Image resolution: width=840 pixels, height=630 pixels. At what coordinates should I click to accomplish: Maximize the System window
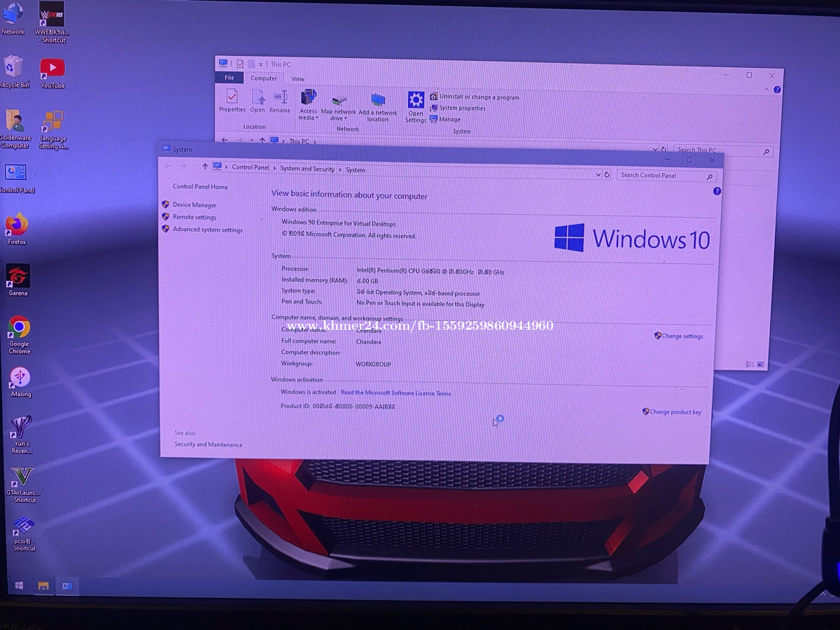point(689,159)
